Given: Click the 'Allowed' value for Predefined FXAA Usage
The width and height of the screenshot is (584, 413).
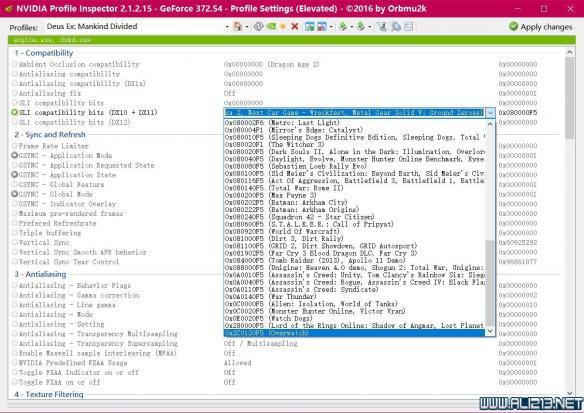Looking at the screenshot, I should [238, 363].
